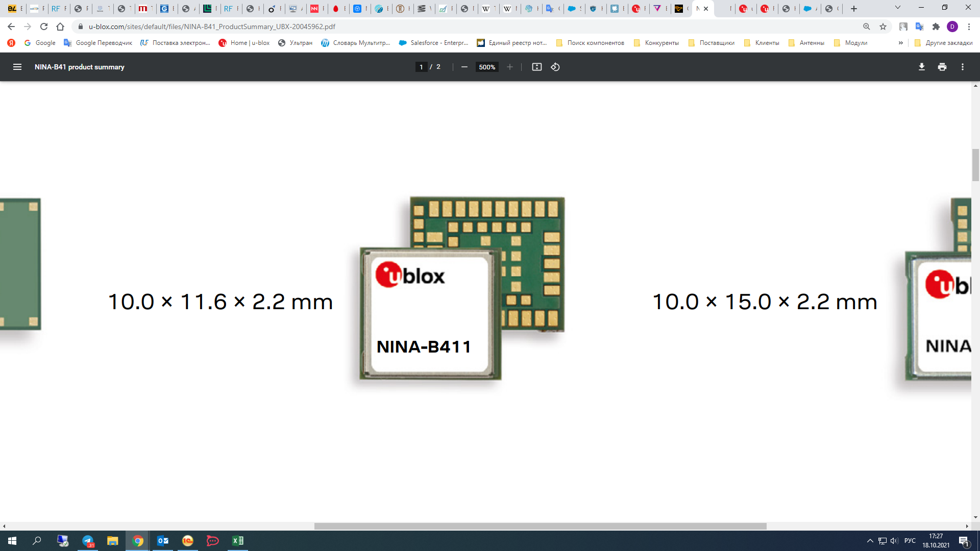Open the Google Translate extension icon
Viewport: 980px width, 551px height.
[920, 27]
